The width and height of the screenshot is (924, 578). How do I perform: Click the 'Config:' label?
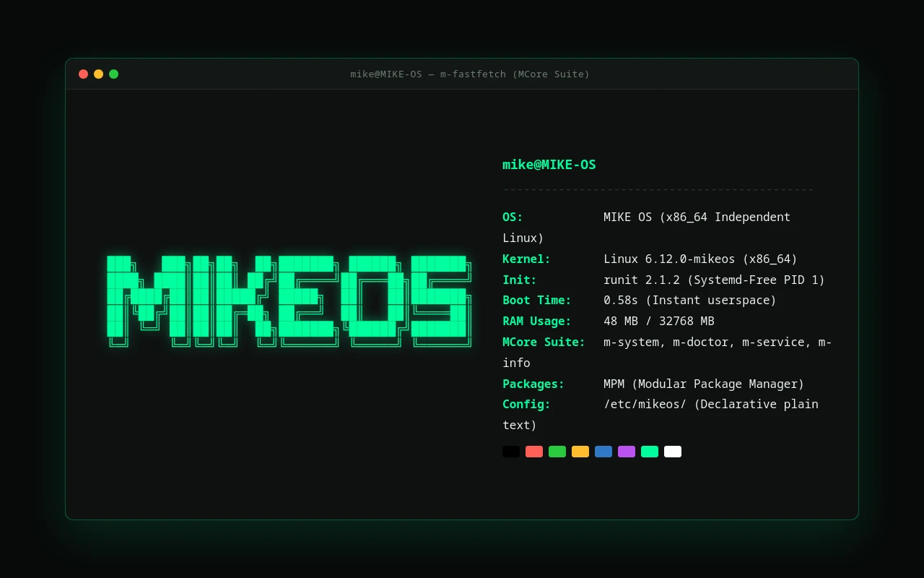(527, 404)
